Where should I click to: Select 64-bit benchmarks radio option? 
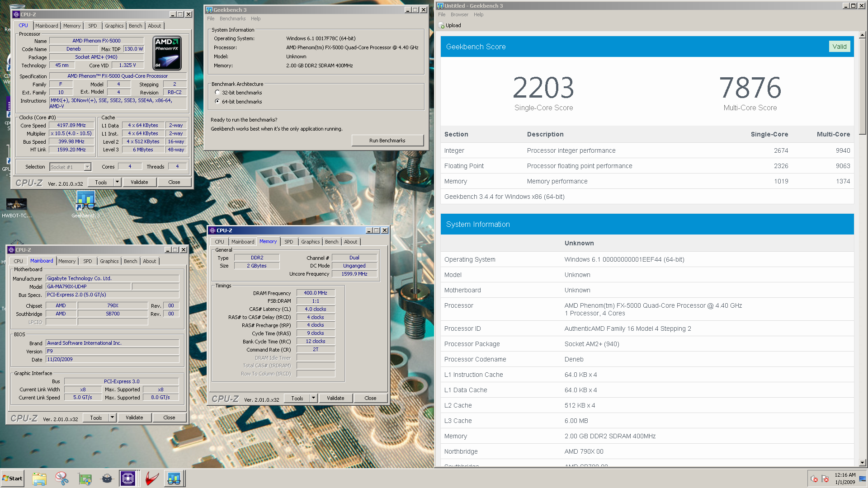(217, 102)
